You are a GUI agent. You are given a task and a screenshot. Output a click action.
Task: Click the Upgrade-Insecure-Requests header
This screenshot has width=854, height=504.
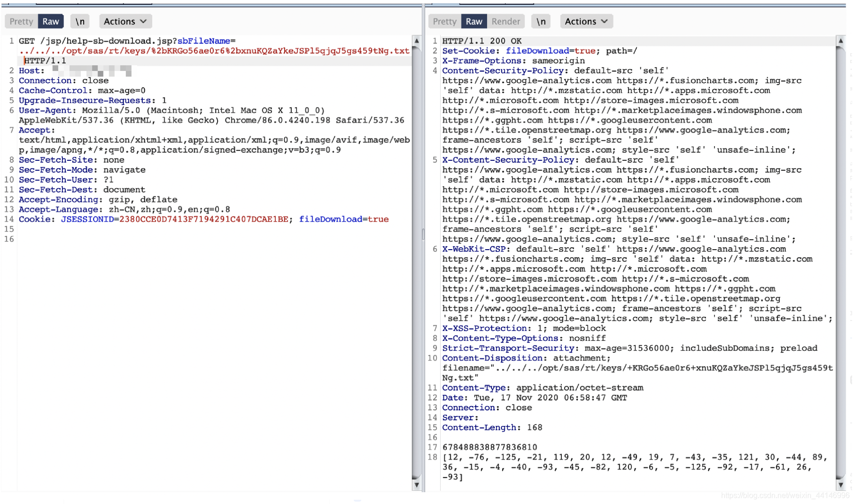[92, 101]
